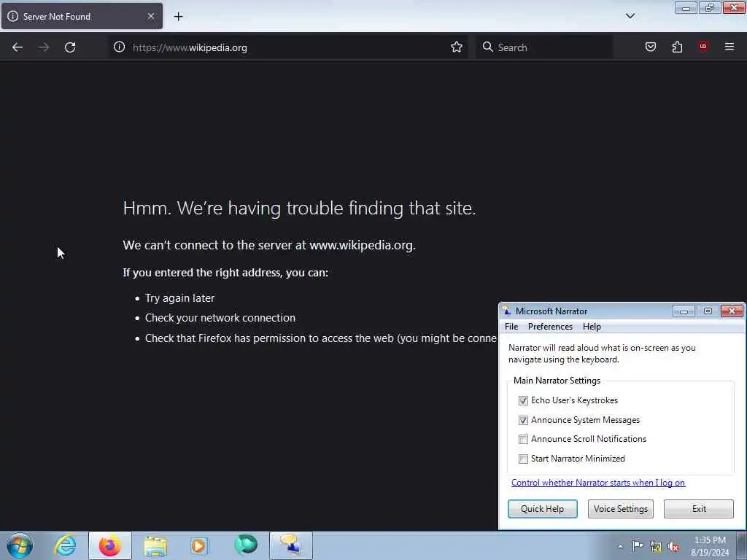The image size is (747, 560).
Task: Open the clock showing 1:35 PM
Action: 710,546
